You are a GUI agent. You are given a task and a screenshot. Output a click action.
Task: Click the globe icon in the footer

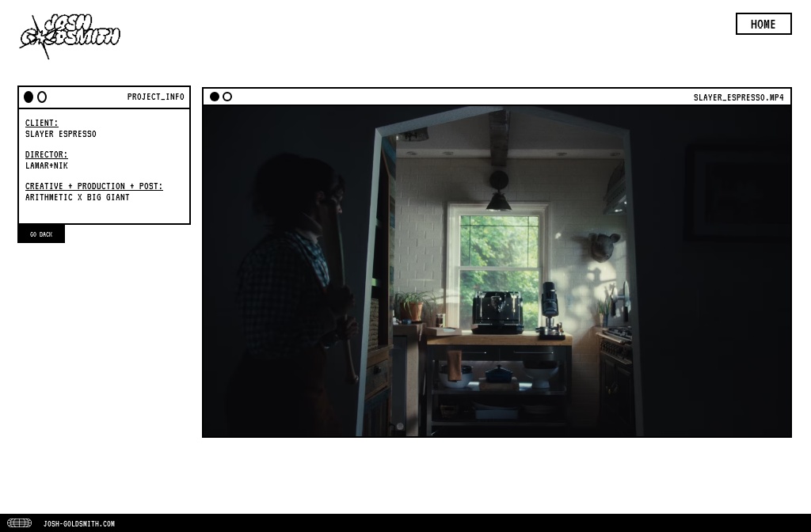click(20, 523)
